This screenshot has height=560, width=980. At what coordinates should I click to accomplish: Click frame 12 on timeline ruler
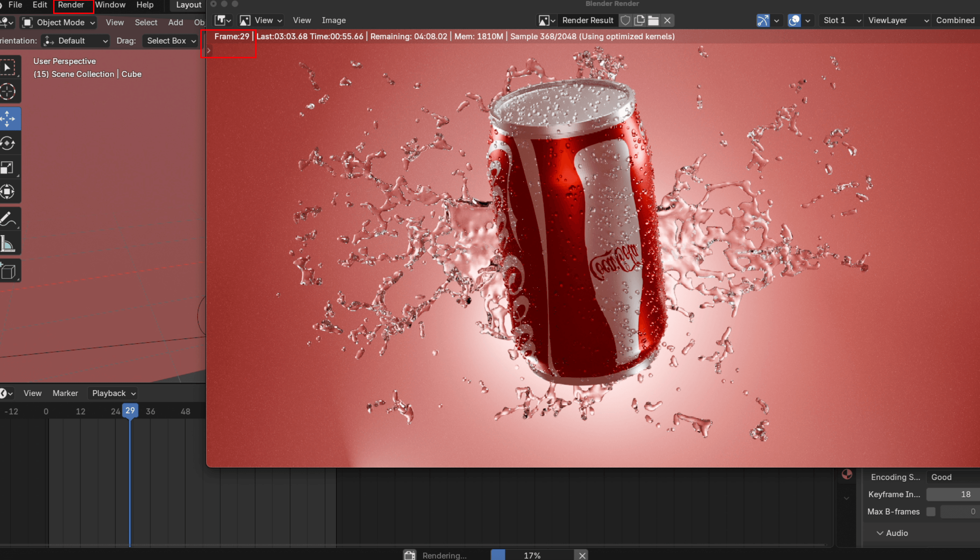coord(80,411)
